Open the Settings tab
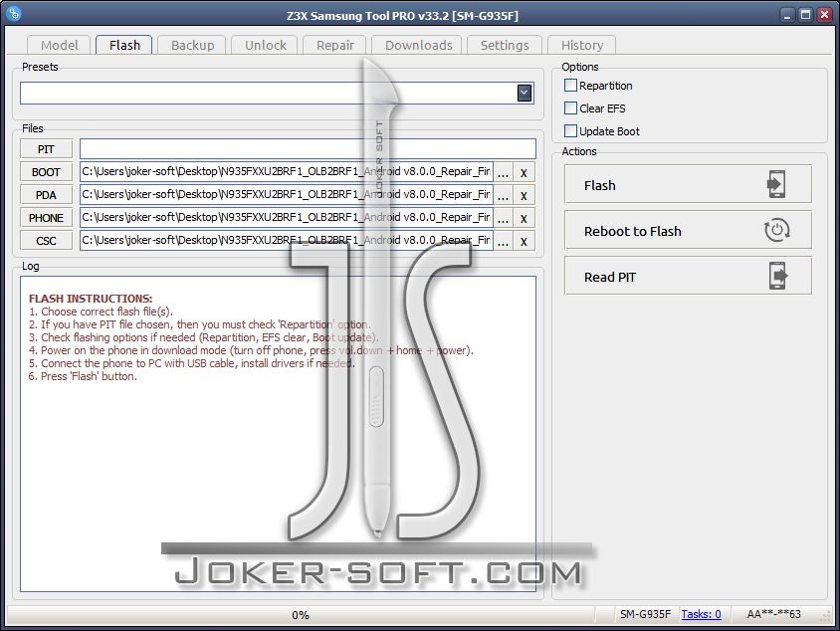Viewport: 840px width, 631px height. pyautogui.click(x=505, y=45)
